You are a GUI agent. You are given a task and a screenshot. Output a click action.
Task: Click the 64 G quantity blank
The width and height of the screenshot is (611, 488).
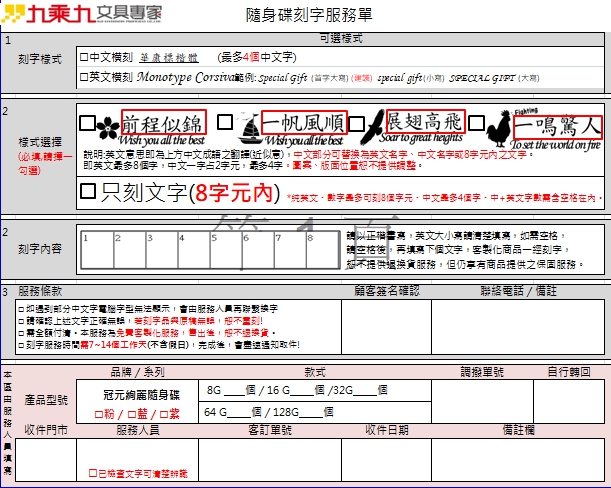(x=239, y=413)
